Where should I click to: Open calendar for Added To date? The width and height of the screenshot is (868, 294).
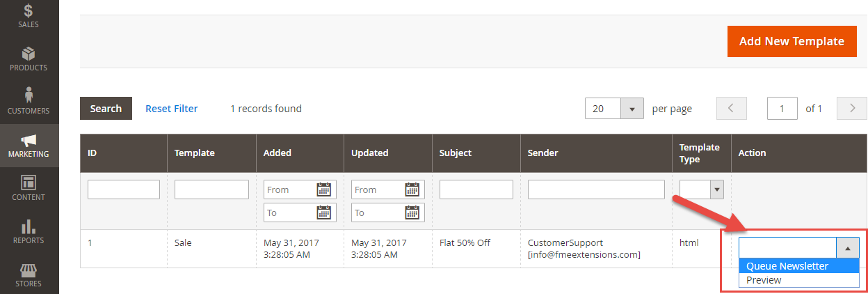[324, 212]
